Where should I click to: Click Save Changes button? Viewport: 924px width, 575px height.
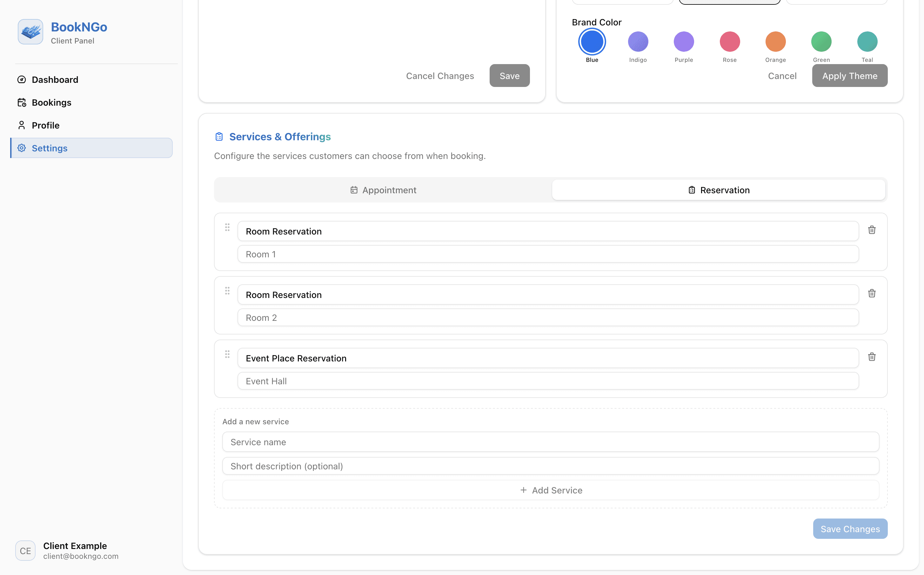click(850, 529)
